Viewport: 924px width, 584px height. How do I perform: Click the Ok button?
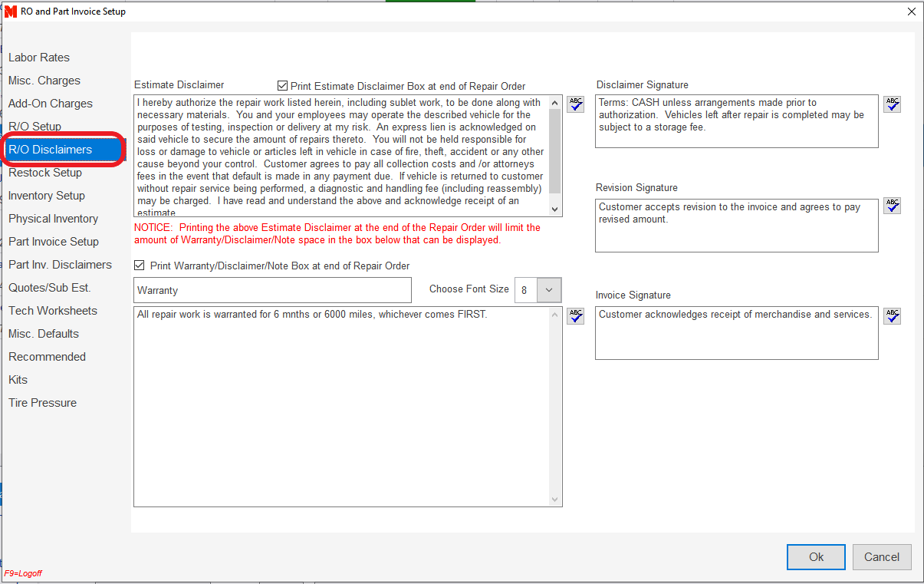(x=816, y=557)
